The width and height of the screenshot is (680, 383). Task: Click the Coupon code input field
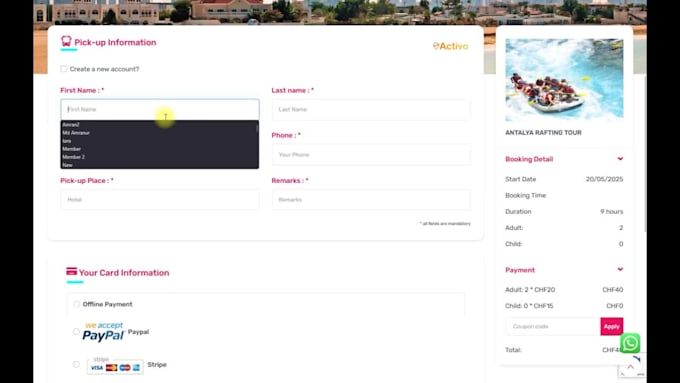click(553, 327)
